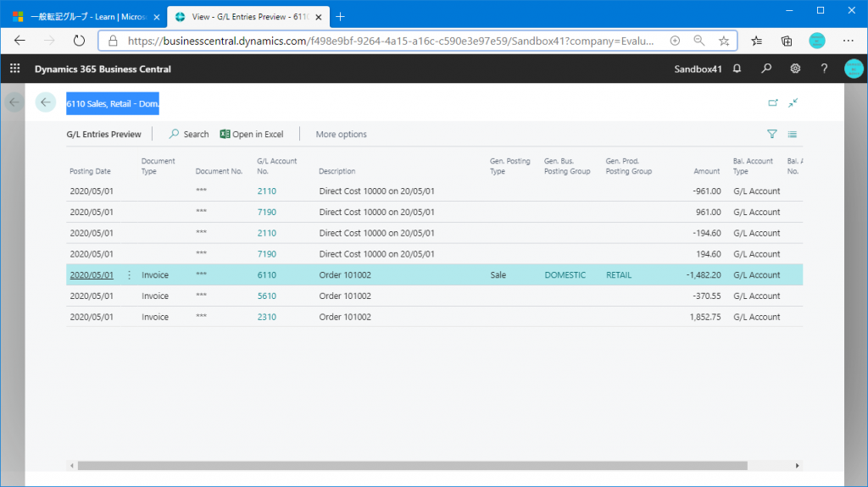868x487 pixels.
Task: Add this page to favorites star
Action: tap(724, 41)
